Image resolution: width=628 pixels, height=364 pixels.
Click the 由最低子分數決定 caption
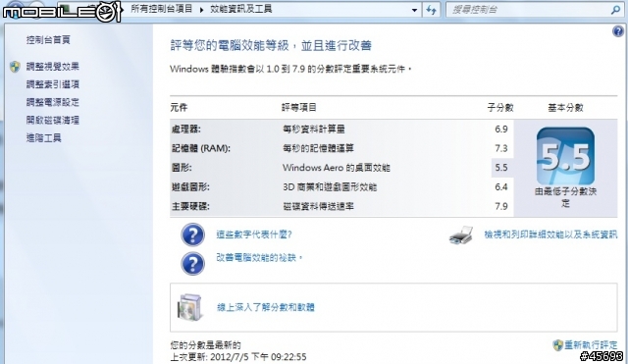pos(565,197)
